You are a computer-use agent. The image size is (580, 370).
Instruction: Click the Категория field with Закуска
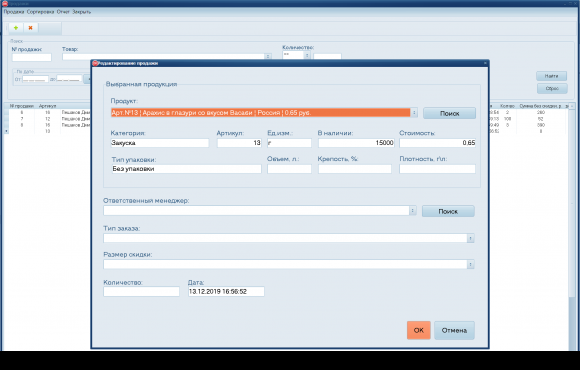pos(160,143)
